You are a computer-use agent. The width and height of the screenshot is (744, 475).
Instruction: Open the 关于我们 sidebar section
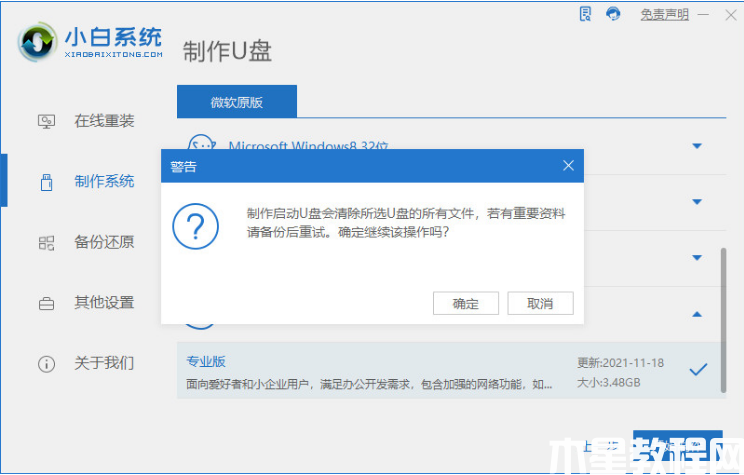point(104,363)
